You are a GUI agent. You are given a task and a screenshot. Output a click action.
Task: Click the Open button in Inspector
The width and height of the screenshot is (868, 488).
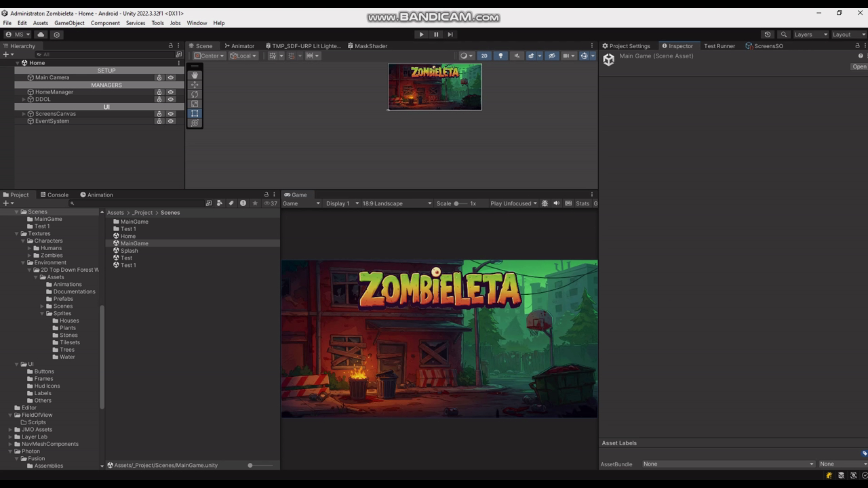(859, 67)
